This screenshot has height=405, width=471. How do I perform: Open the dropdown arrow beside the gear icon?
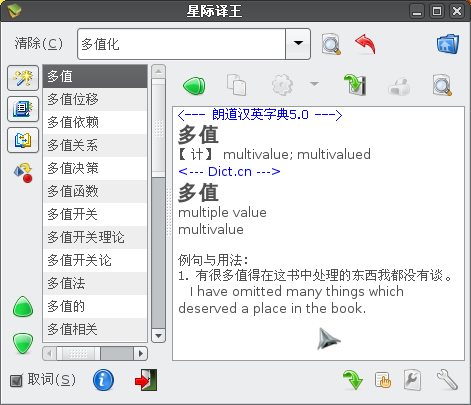tap(314, 84)
